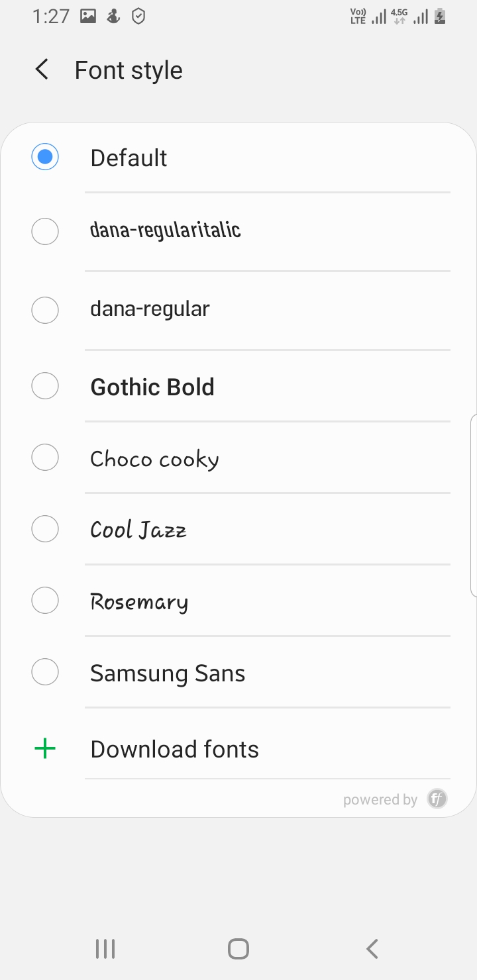The image size is (477, 980).
Task: Tap the Font style header title
Action: pos(129,70)
